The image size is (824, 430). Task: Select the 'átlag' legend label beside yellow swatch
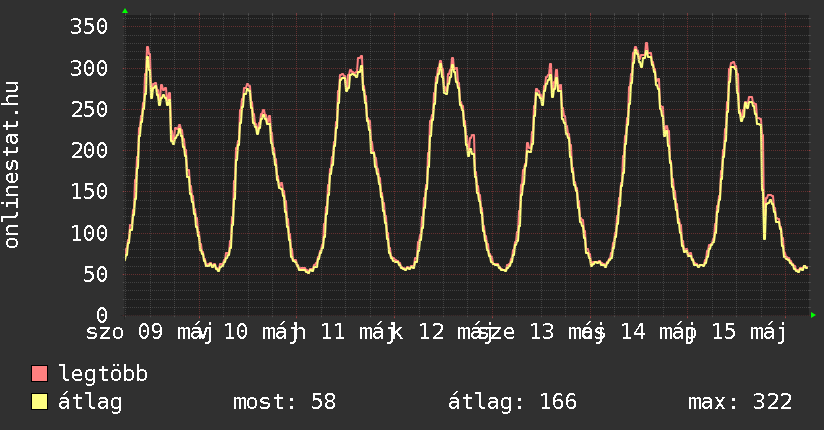(x=90, y=402)
